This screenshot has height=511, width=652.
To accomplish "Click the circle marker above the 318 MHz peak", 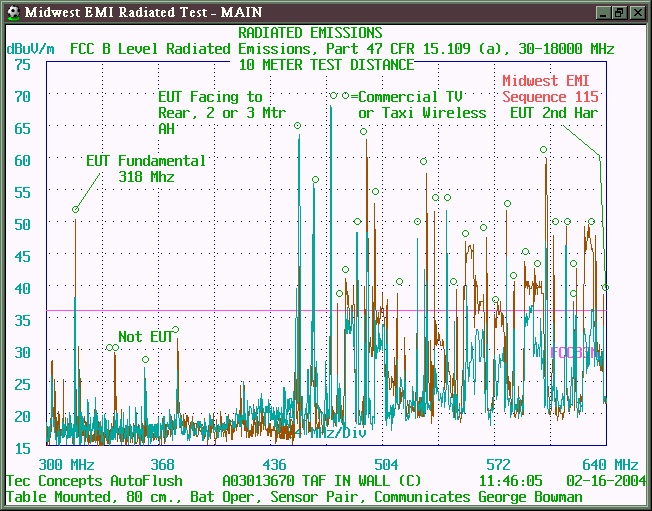I will click(x=76, y=209).
